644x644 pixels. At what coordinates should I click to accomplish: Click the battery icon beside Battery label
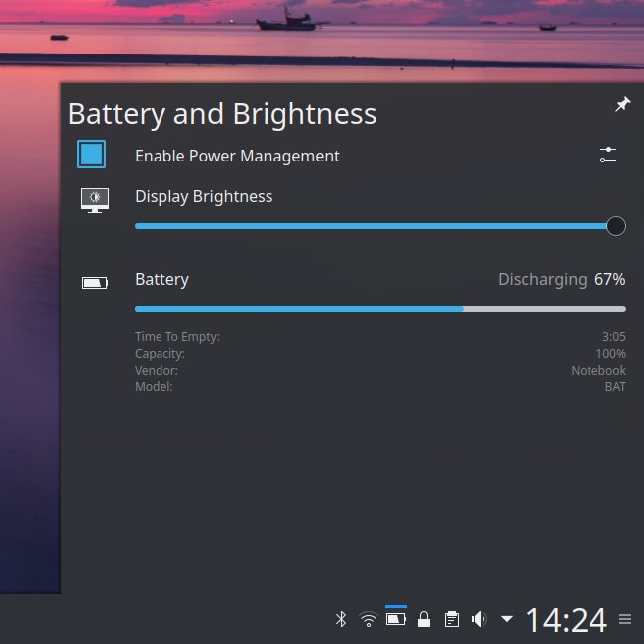point(95,284)
